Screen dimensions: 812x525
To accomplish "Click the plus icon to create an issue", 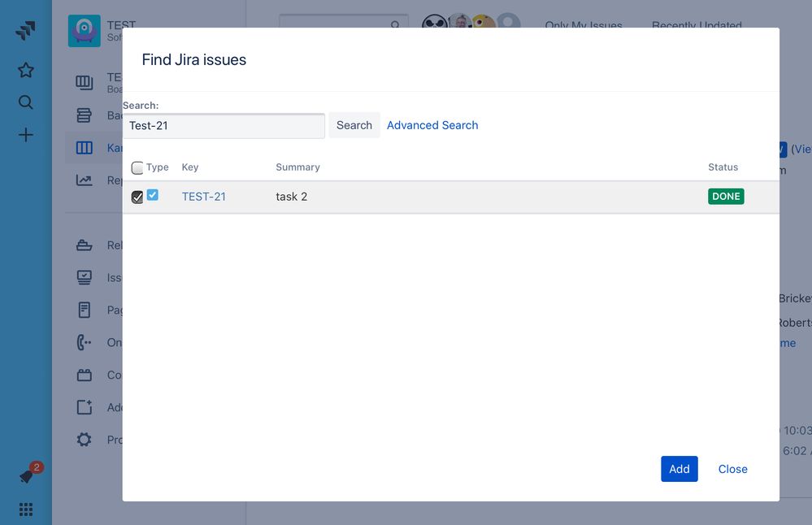I will 25,135.
